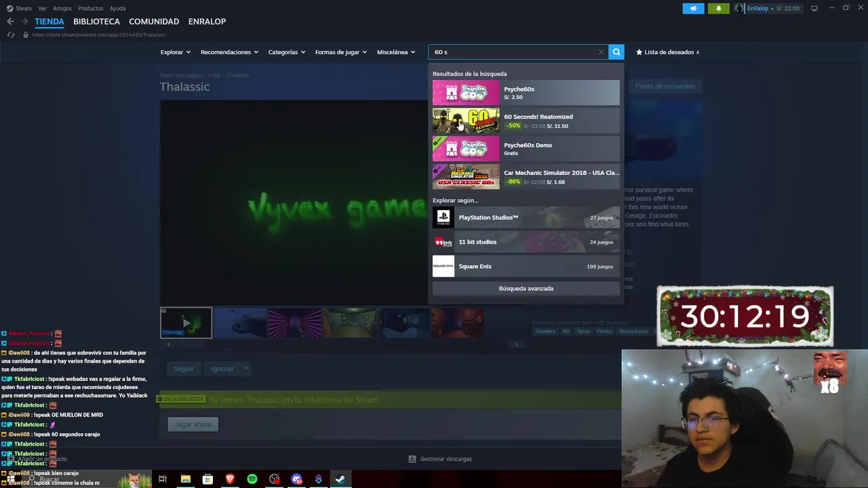868x488 pixels.
Task: Expand the Formas de jugar dropdown
Action: 340,52
